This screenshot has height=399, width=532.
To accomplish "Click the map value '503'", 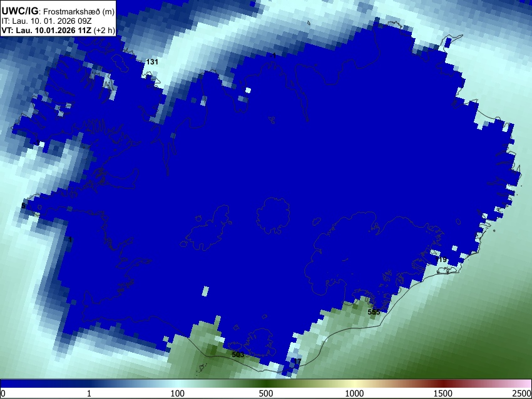I will (x=238, y=355).
